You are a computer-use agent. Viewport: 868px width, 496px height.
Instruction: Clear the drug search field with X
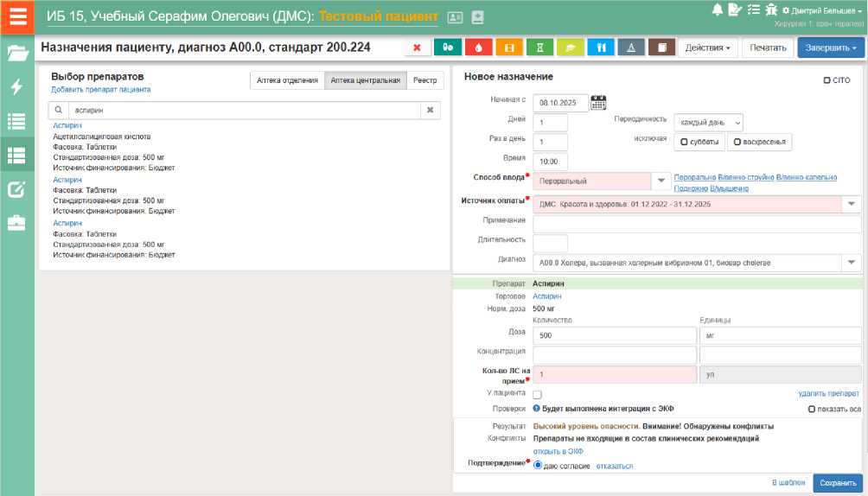click(431, 111)
